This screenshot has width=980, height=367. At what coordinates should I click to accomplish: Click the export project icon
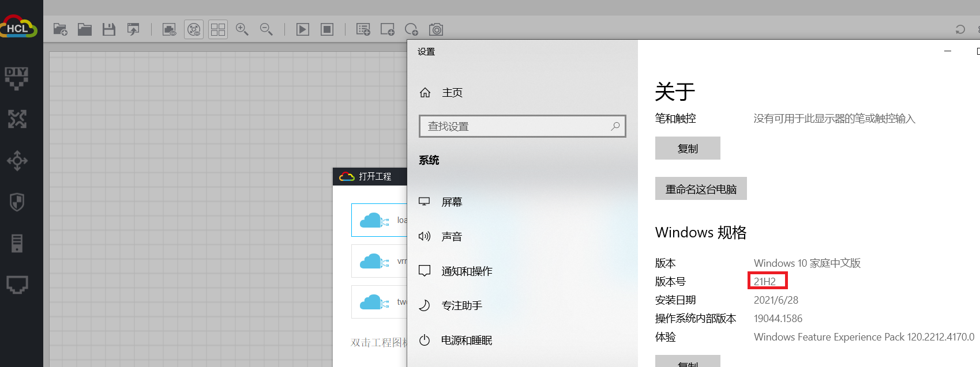[133, 29]
